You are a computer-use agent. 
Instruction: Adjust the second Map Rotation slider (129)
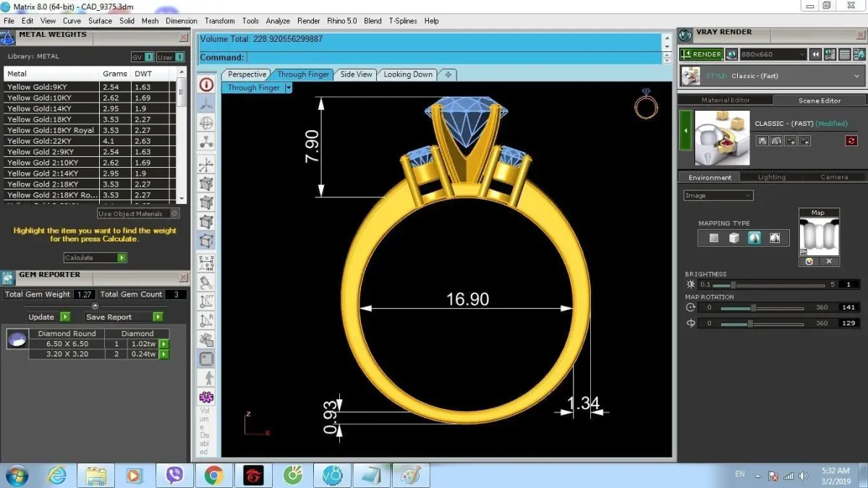coord(762,324)
